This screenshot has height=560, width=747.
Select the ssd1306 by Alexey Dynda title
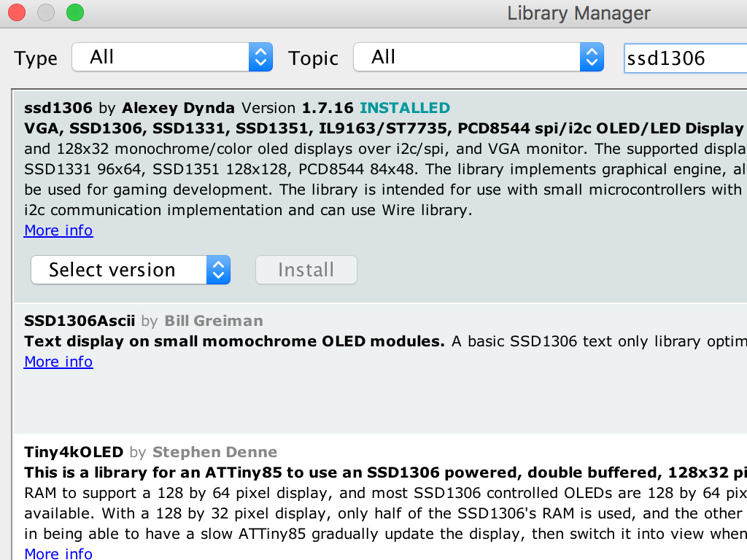pos(129,108)
